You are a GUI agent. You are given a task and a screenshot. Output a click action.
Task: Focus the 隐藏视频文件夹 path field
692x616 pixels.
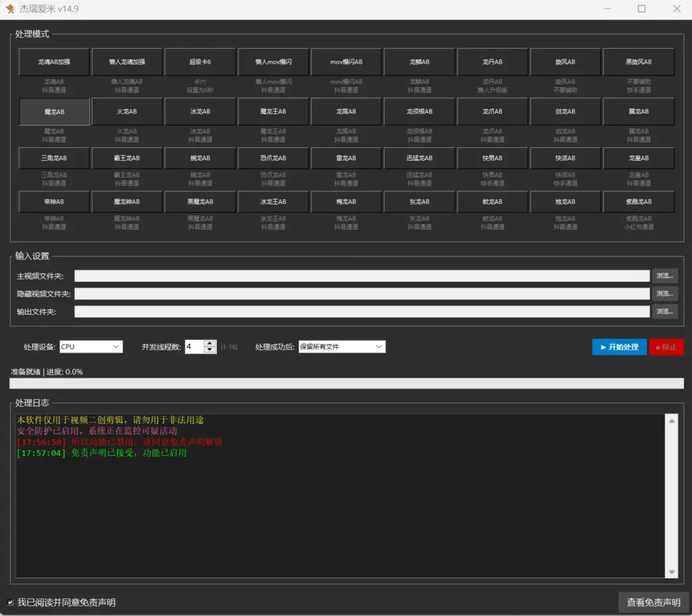[x=362, y=293]
